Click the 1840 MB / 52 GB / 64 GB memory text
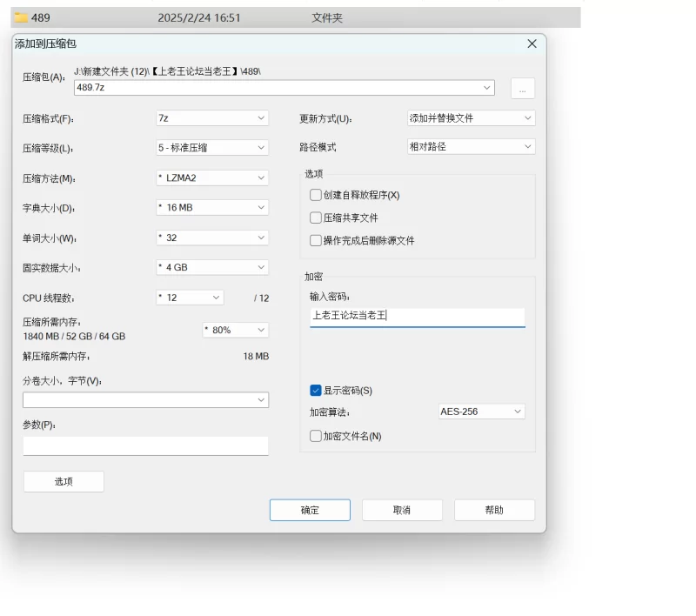 [x=74, y=337]
